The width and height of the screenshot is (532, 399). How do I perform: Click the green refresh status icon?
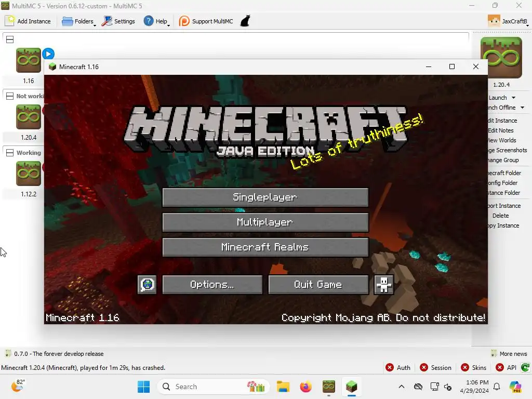tap(525, 367)
